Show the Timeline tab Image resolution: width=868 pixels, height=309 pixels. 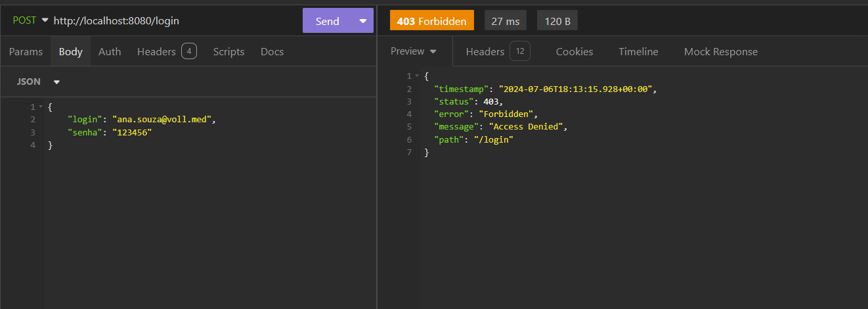[x=638, y=51]
